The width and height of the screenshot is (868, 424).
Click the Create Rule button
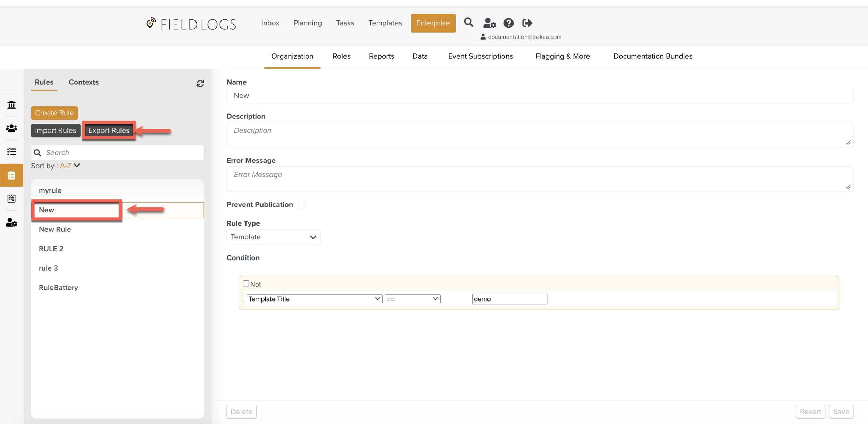coord(54,113)
